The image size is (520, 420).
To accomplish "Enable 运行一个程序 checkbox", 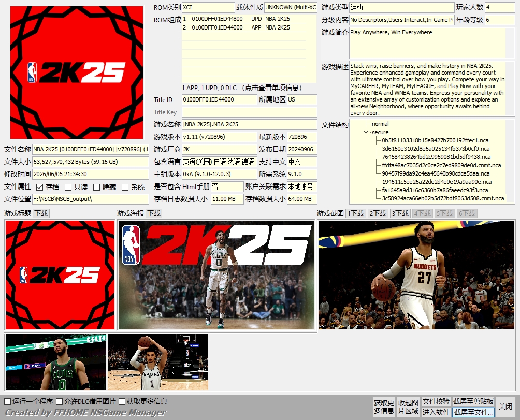I will point(8,401).
